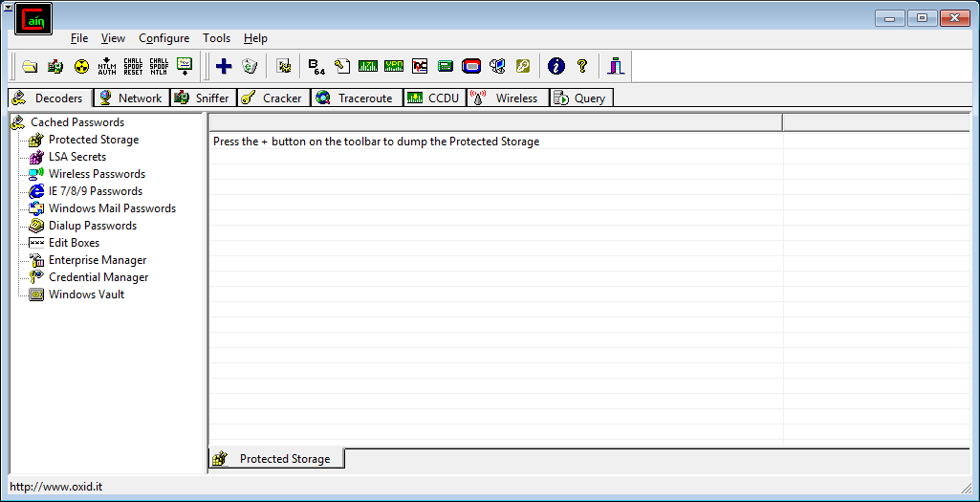Select the bottom Protected Storage tab
Image resolution: width=980 pixels, height=502 pixels.
click(x=276, y=459)
